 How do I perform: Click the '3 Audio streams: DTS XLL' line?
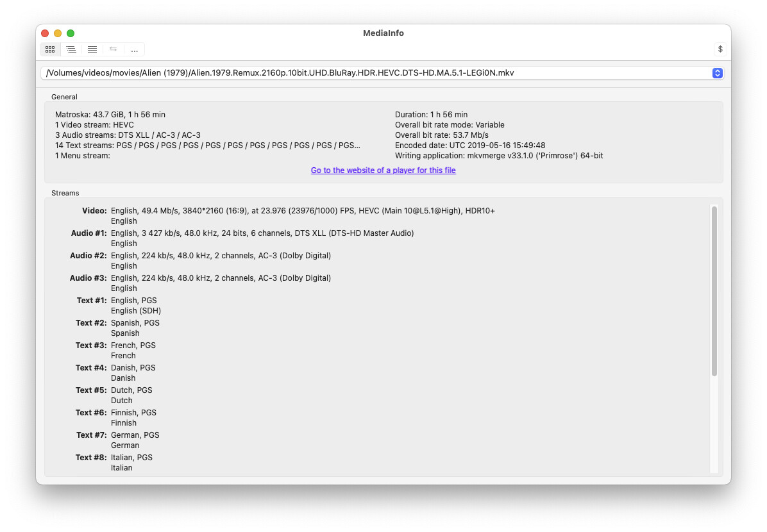pyautogui.click(x=128, y=135)
